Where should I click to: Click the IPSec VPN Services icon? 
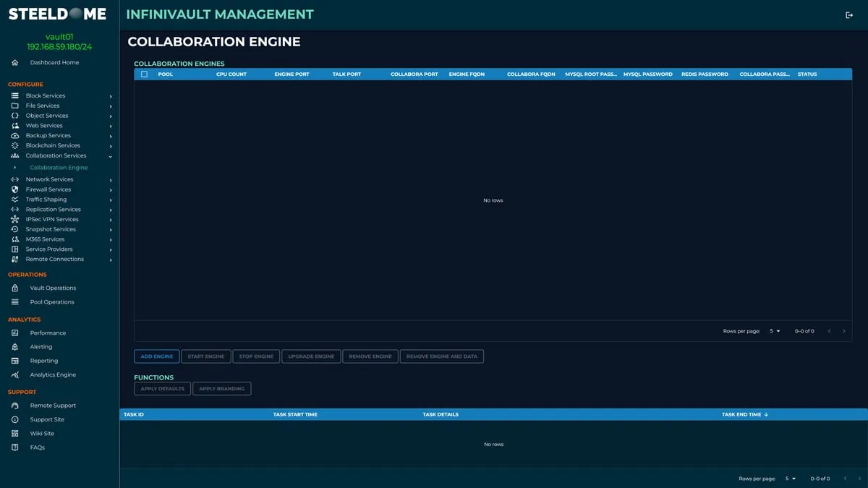pos(16,219)
